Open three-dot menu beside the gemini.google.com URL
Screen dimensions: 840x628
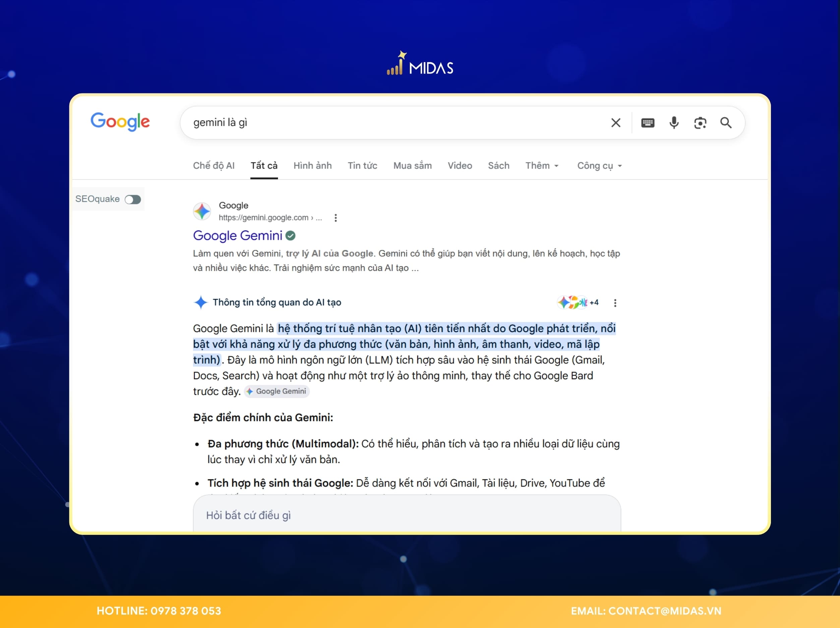pos(335,217)
